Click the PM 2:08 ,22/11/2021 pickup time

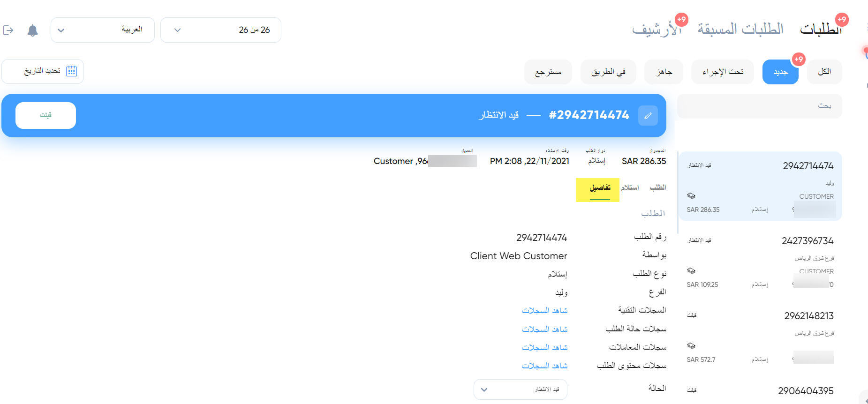pyautogui.click(x=529, y=161)
